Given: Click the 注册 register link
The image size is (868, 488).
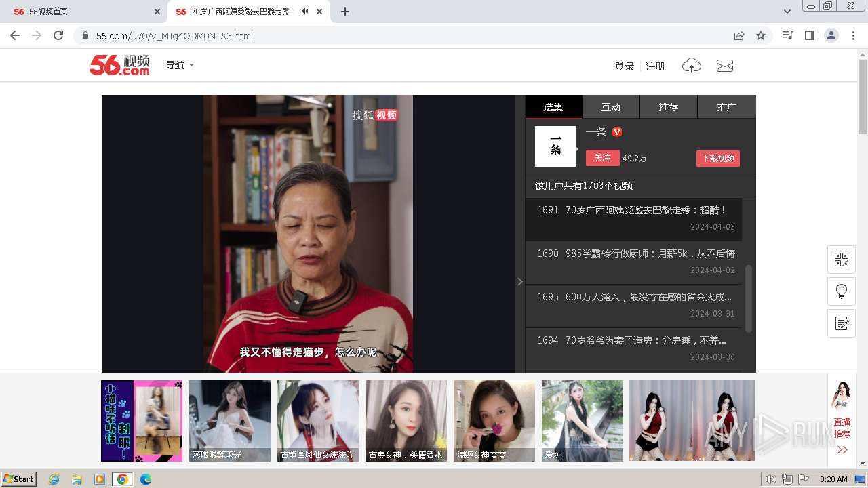Looking at the screenshot, I should coord(656,66).
